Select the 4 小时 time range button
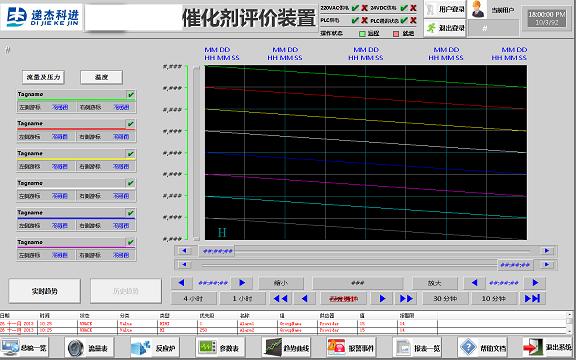The width and height of the screenshot is (576, 360). [x=193, y=299]
